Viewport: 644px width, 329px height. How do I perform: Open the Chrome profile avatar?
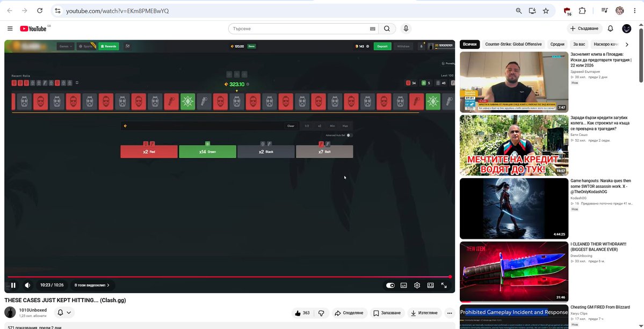tap(620, 11)
